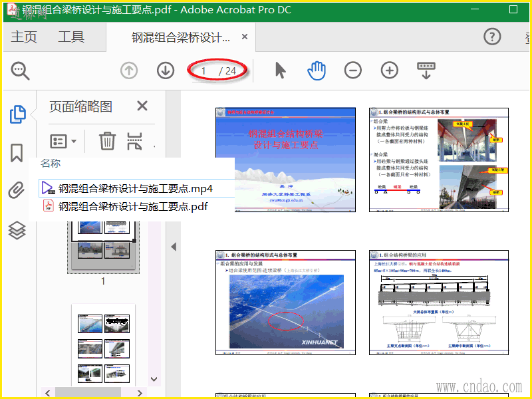Maximize the Acrobat window

tap(513, 9)
